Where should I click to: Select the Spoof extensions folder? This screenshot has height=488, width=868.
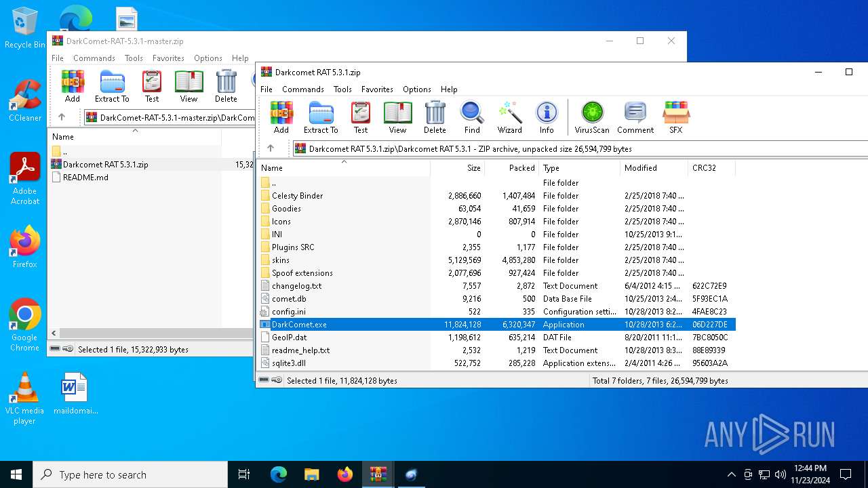click(302, 272)
